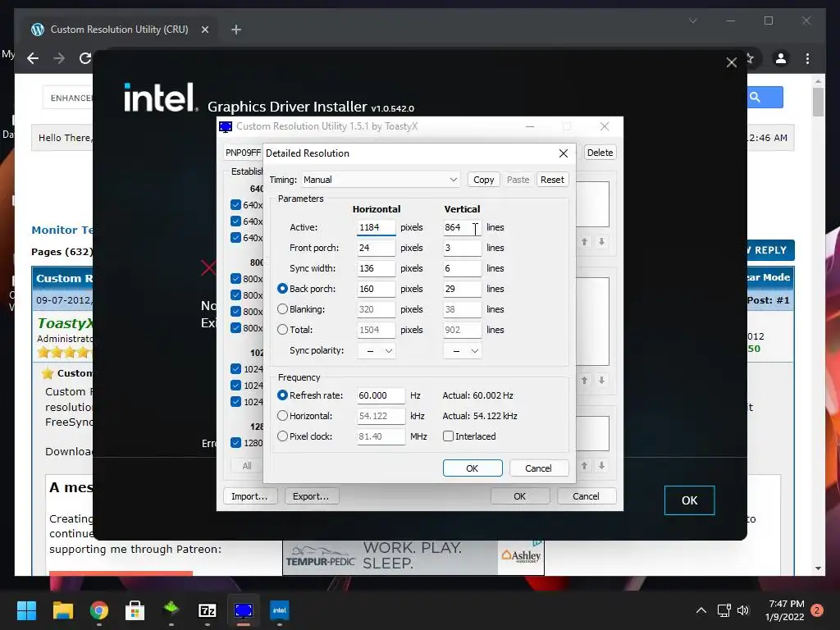Open Chrome's tab search chevron
Screen dimensions: 840x630
pyautogui.click(x=692, y=21)
